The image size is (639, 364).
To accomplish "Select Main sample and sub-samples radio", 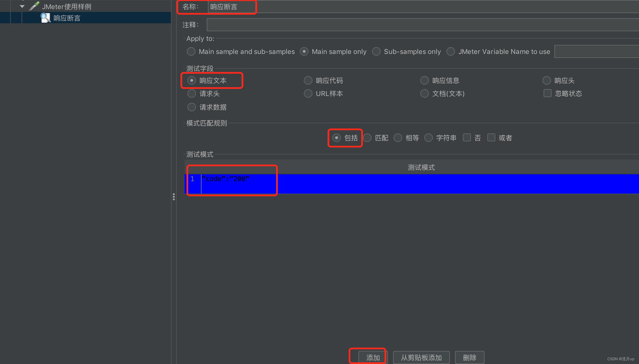I will point(191,51).
